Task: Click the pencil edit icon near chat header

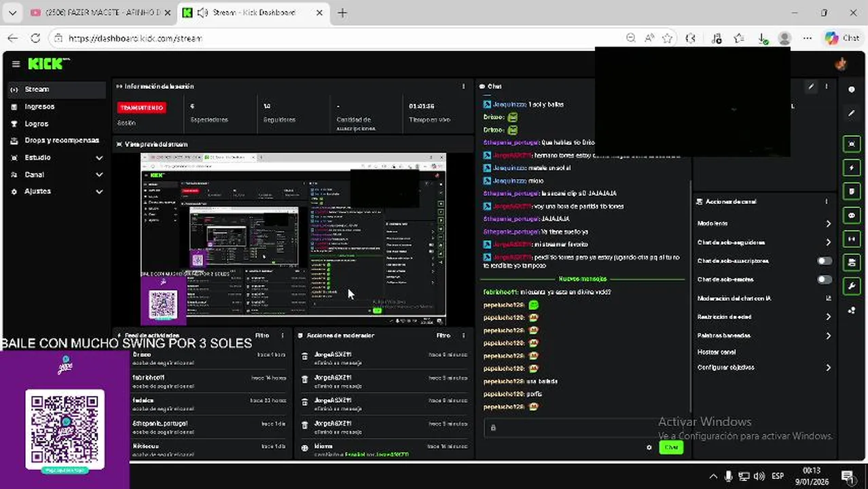Action: coord(811,87)
